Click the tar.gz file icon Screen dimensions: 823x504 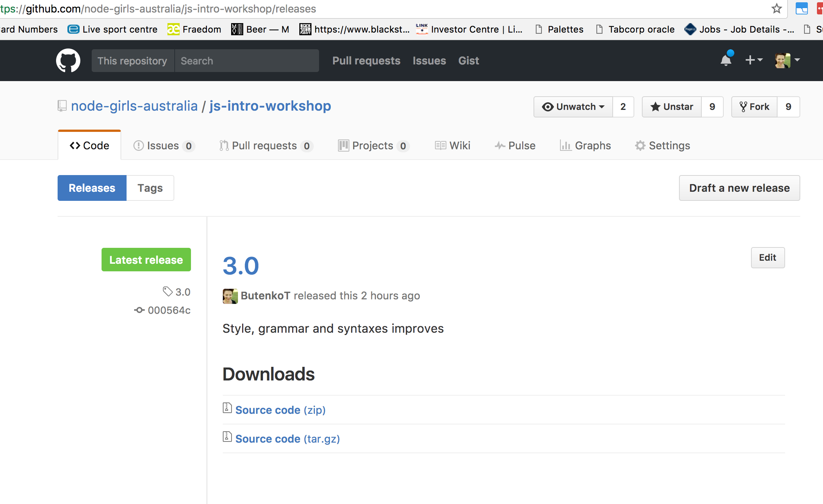click(x=227, y=437)
